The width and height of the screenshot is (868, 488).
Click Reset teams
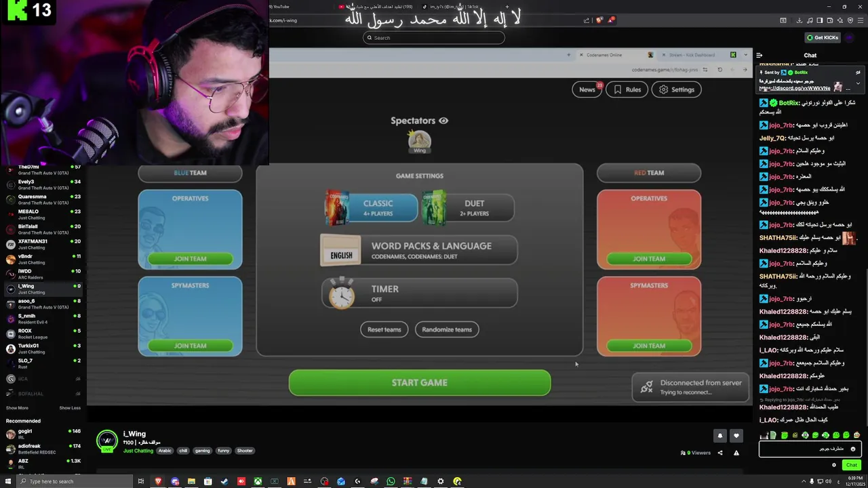(x=384, y=329)
